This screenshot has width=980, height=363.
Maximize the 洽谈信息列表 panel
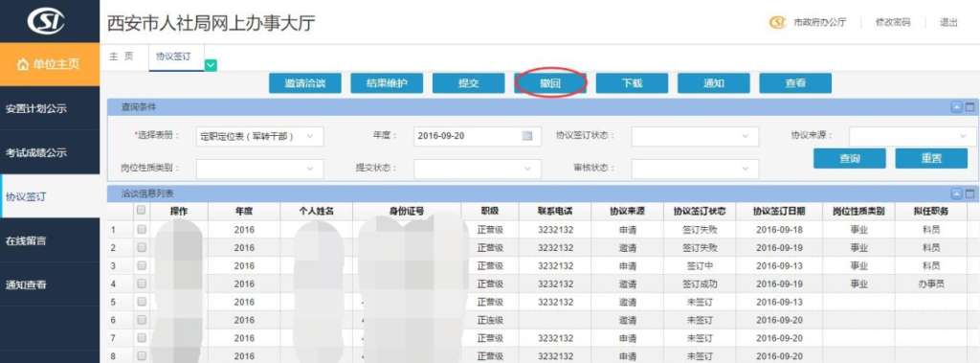coord(969,194)
